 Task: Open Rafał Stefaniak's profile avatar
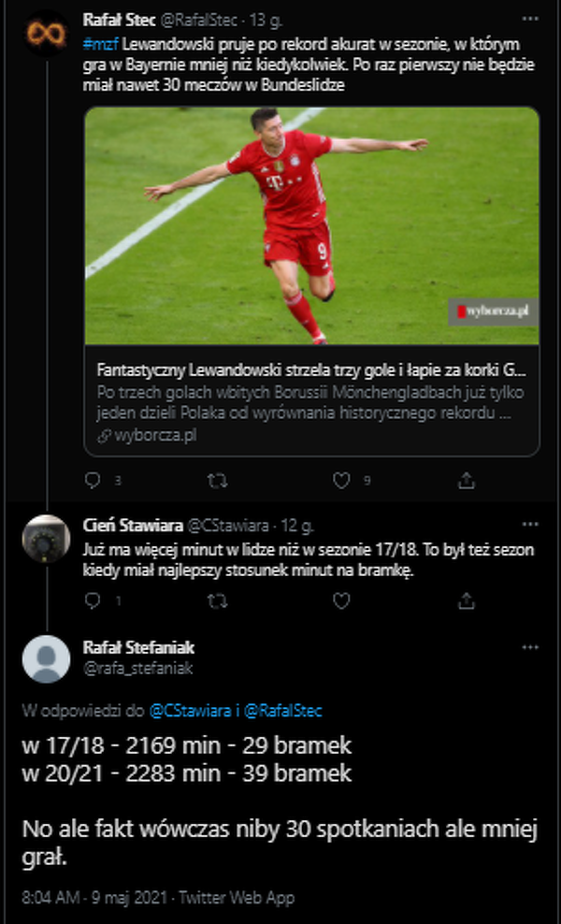(46, 658)
